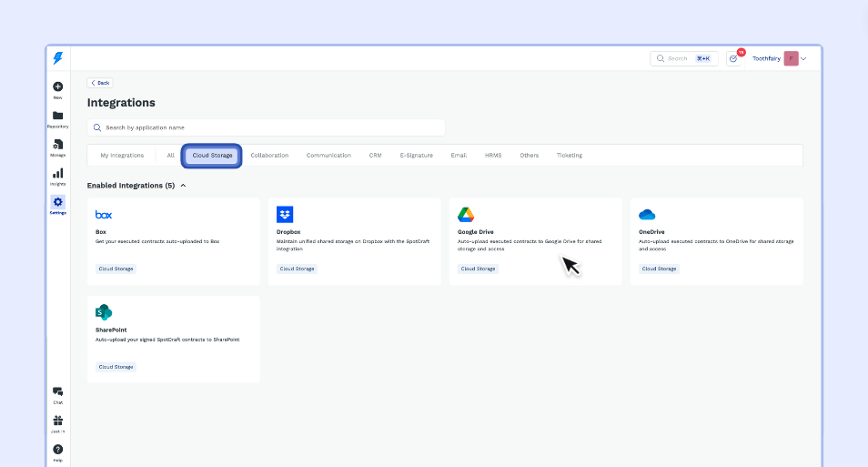Switch to the E-Signature tab
The image size is (868, 467).
(x=417, y=156)
